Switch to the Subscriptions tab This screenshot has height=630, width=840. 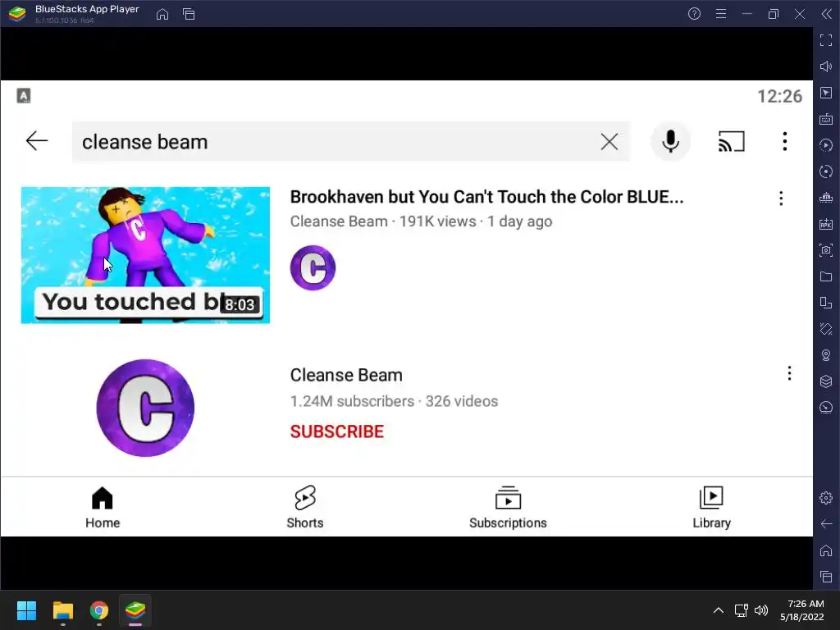pos(508,507)
